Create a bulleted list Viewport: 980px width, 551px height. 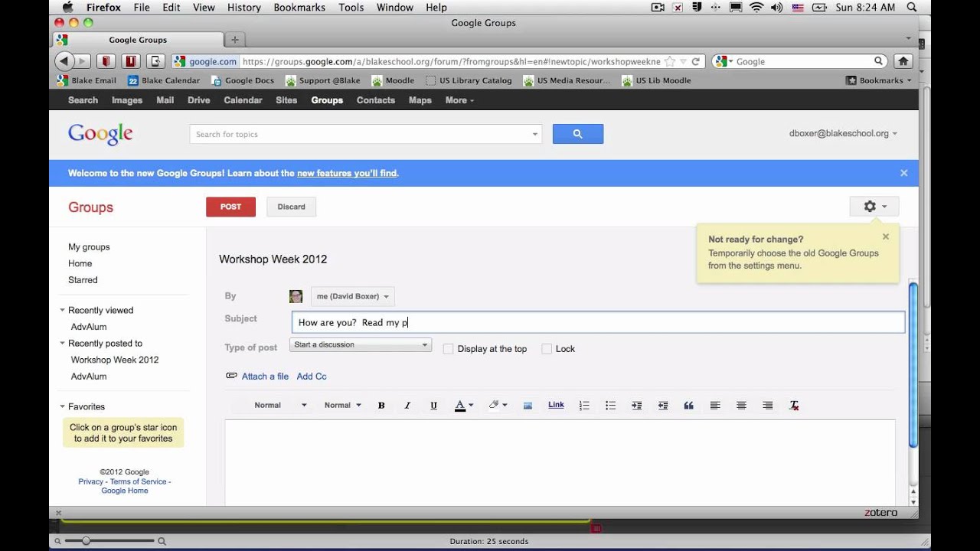(610, 406)
